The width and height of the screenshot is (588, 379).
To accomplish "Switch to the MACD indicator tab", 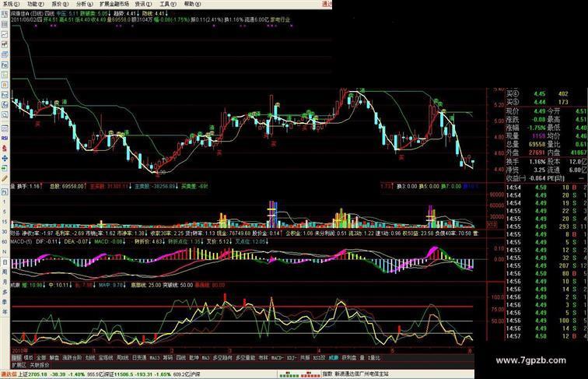I will 278,358.
